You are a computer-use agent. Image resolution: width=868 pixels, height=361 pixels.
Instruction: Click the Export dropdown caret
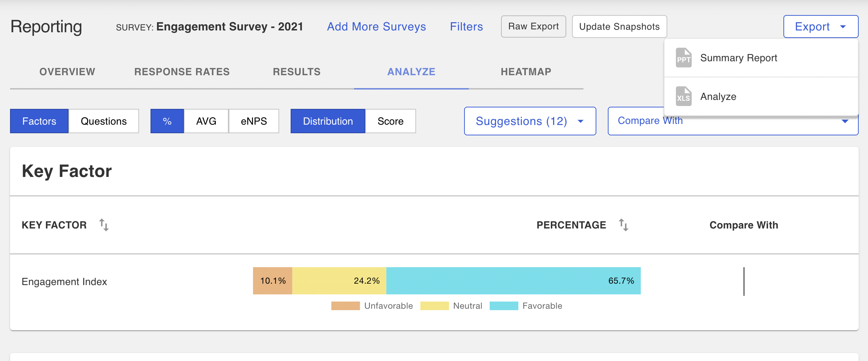[843, 27]
